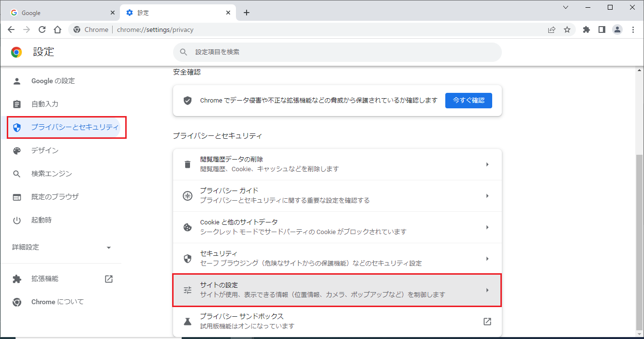Click the back navigation arrow

(11, 29)
